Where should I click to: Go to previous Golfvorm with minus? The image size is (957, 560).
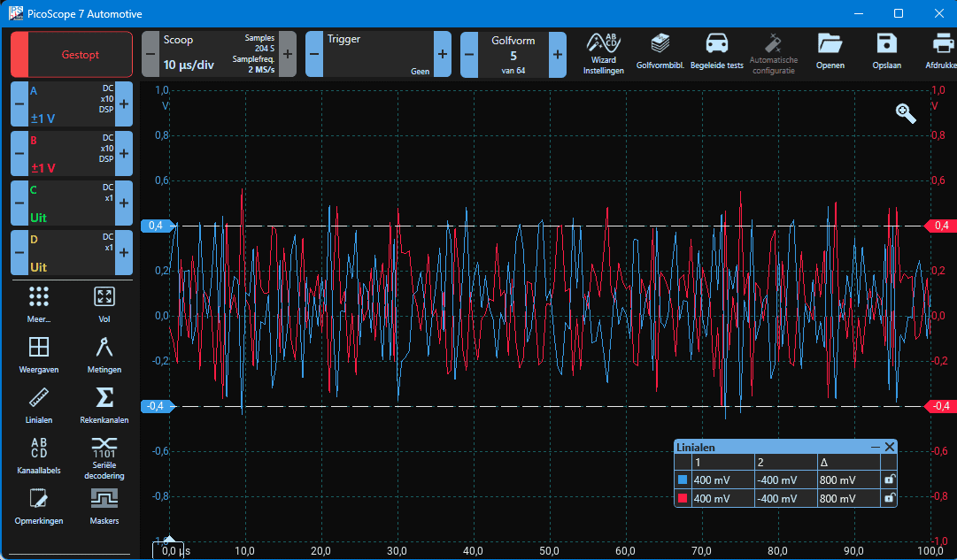point(469,55)
